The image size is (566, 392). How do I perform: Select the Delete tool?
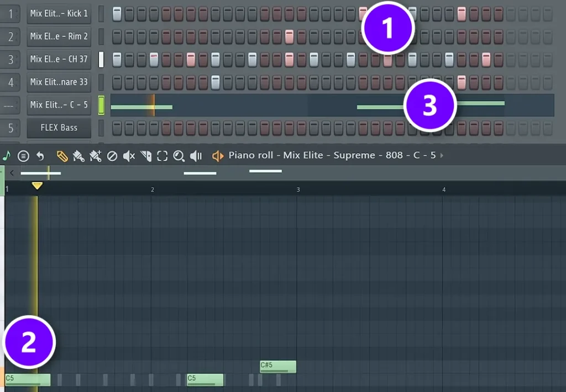tap(112, 156)
